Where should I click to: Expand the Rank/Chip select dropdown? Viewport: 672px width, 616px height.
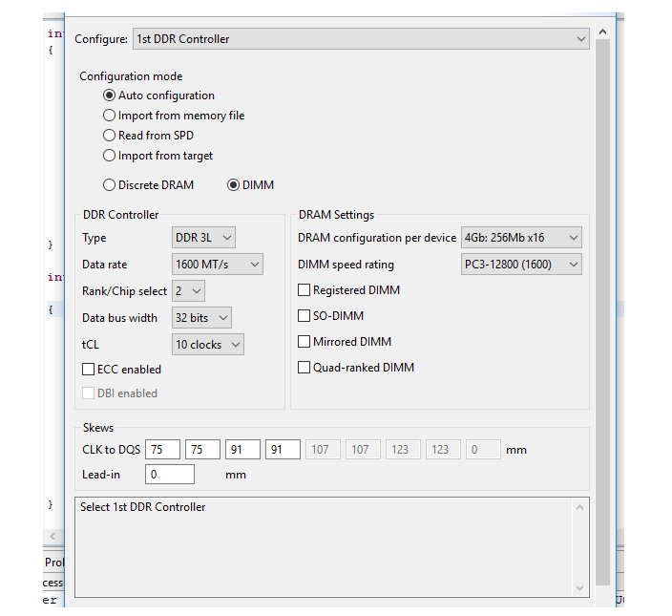coord(188,291)
